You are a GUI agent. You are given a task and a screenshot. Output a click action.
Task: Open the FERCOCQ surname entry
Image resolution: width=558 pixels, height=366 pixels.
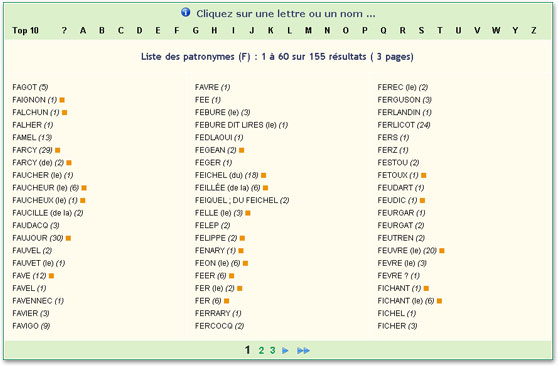tap(220, 326)
